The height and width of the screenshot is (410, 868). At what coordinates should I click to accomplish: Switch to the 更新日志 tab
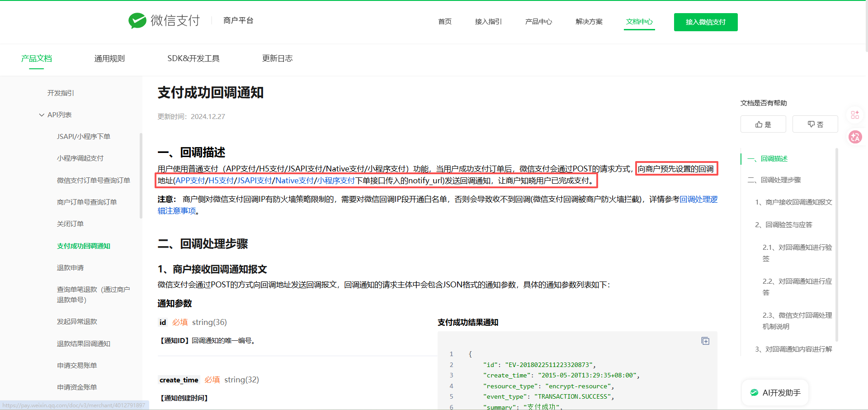tap(278, 58)
